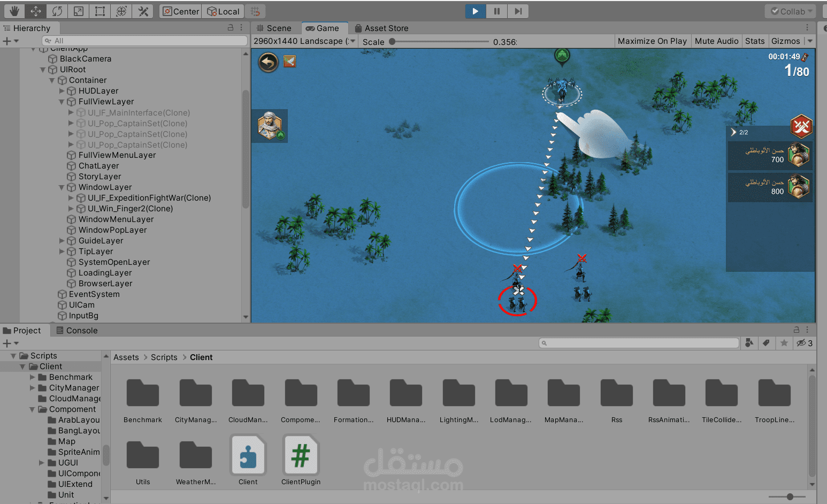Click the crossed swords battle icon

tap(801, 126)
